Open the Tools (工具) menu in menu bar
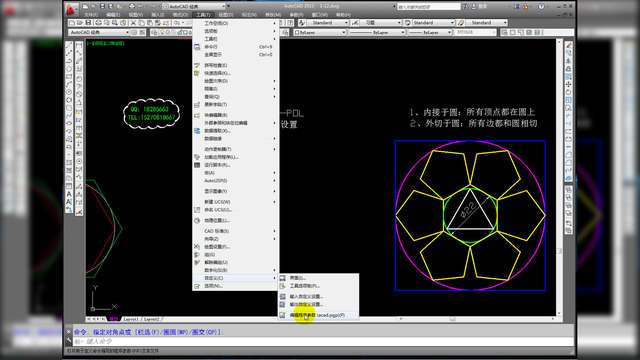 [x=203, y=15]
